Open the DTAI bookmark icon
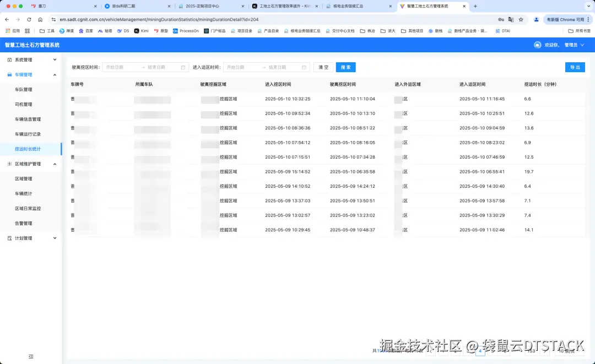The image size is (595, 364). pyautogui.click(x=496, y=30)
